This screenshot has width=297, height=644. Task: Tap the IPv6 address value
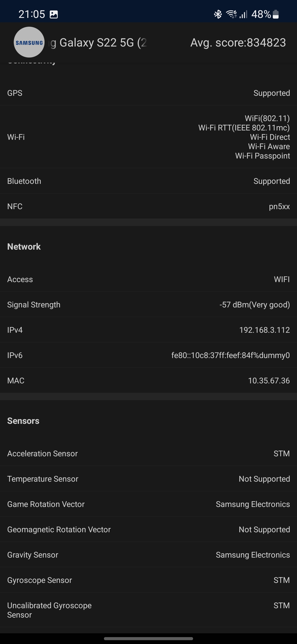(x=230, y=355)
